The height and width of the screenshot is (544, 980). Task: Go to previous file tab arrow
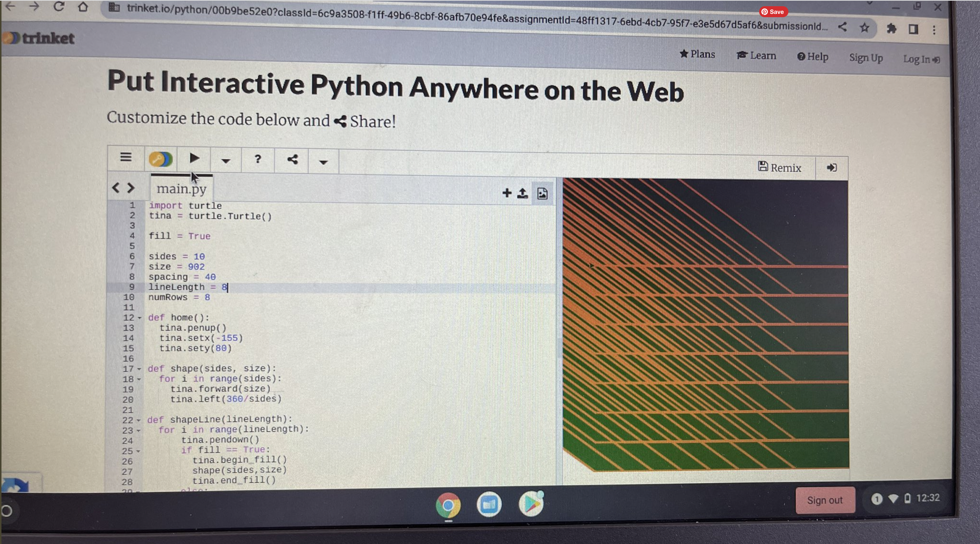pyautogui.click(x=116, y=188)
